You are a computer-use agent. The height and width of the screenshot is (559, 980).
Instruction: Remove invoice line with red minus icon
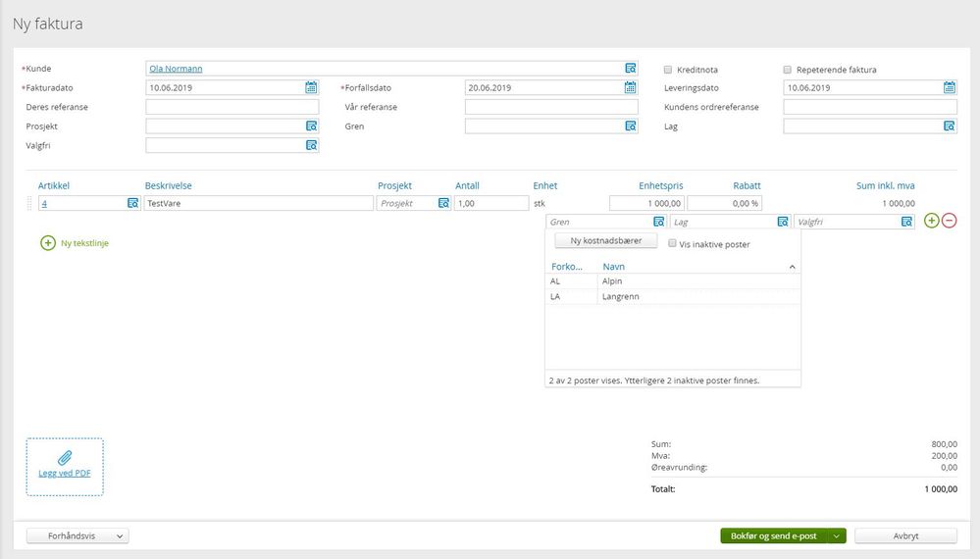[x=949, y=221]
